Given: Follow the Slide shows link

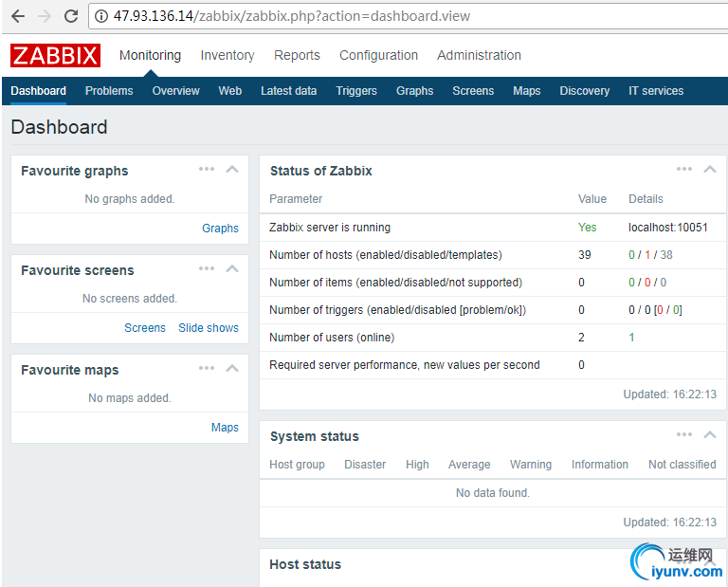Looking at the screenshot, I should (209, 328).
